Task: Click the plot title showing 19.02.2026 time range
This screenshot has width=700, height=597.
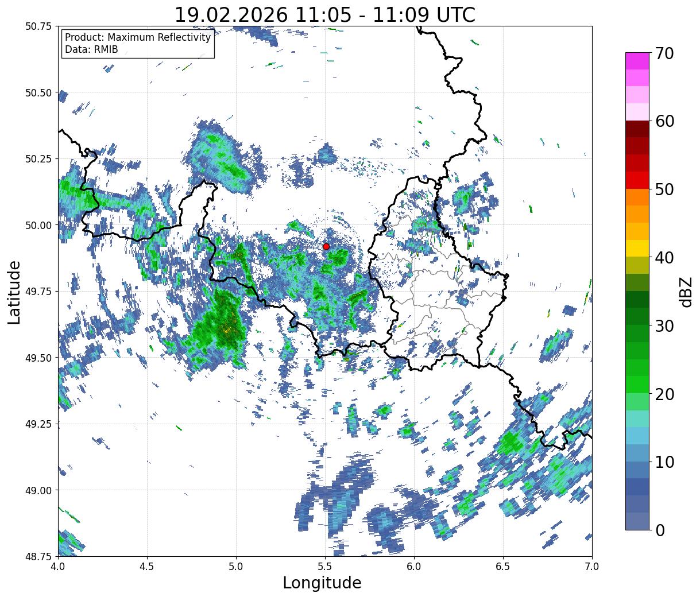Action: click(325, 14)
